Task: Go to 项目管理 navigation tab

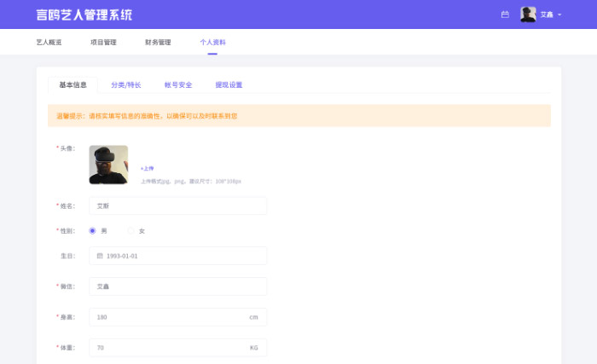Action: click(x=103, y=43)
